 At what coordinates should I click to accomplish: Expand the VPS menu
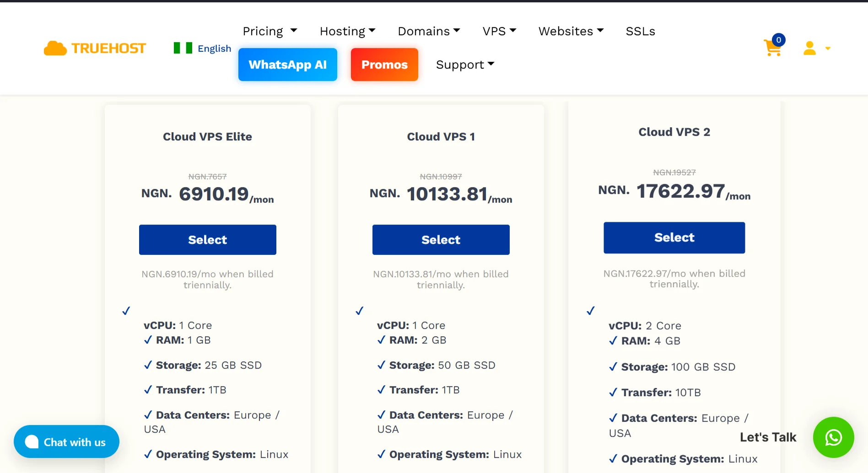(499, 31)
